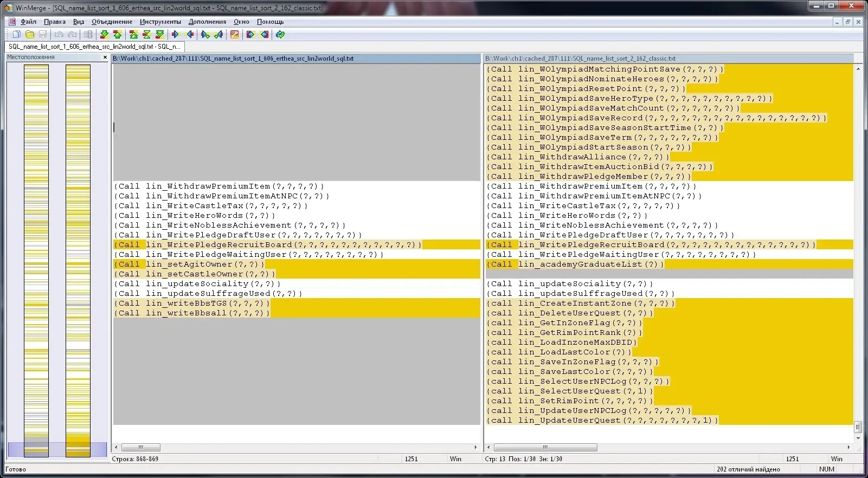Select right line lin_CreateInstantZone
868x478 pixels.
(669, 303)
